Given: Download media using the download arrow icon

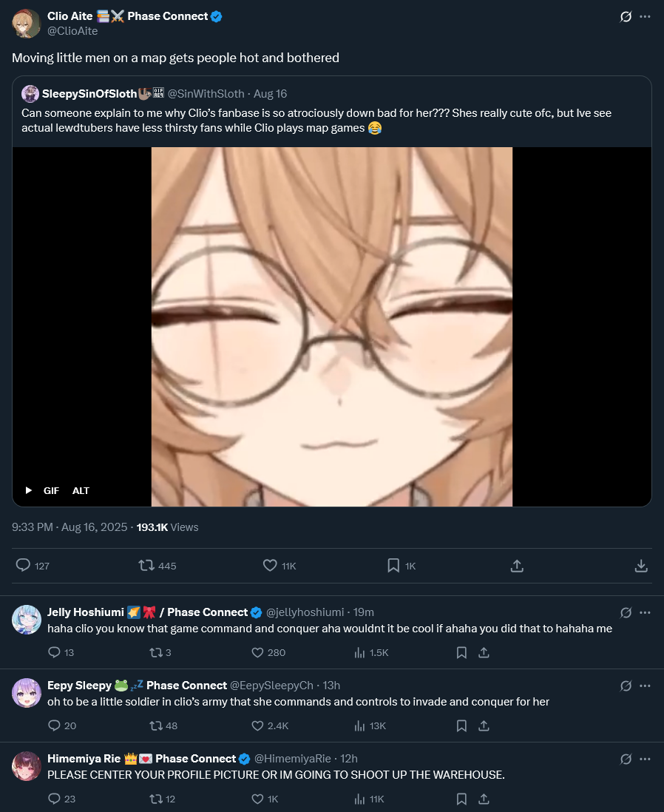Looking at the screenshot, I should [641, 566].
